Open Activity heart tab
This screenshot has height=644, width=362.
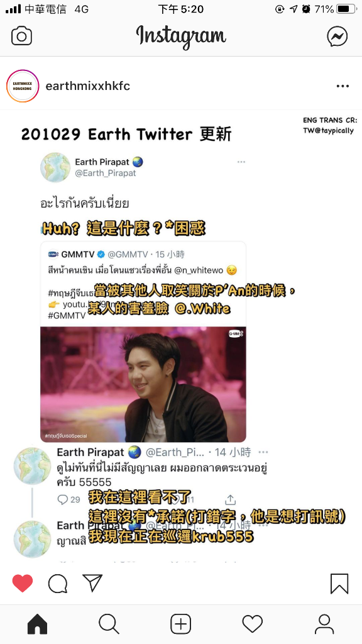click(x=253, y=625)
